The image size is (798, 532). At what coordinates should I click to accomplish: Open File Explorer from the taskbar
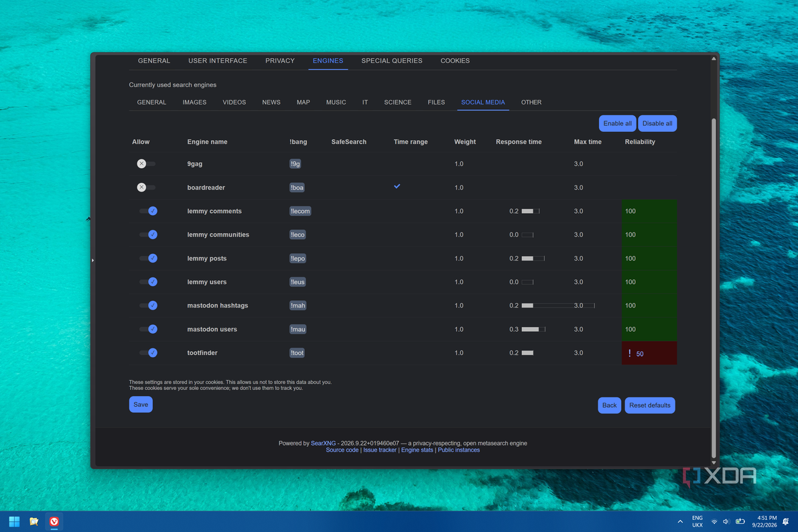pyautogui.click(x=34, y=521)
